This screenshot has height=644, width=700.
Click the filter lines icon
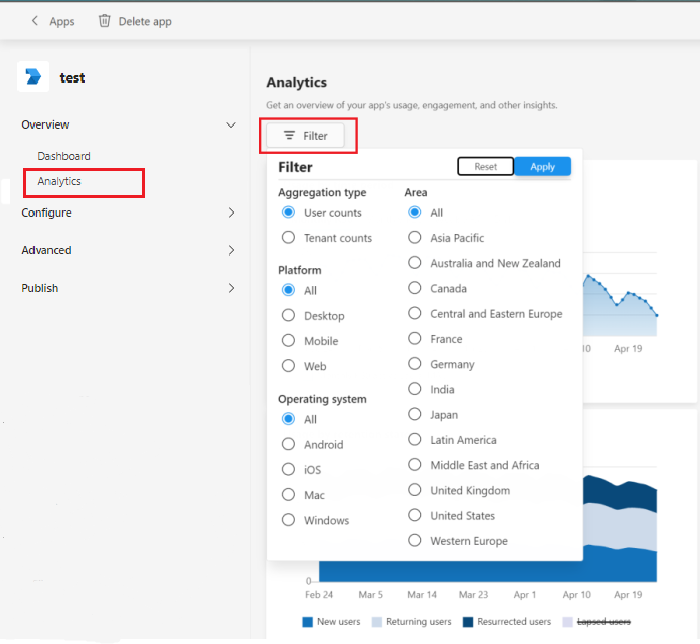289,135
